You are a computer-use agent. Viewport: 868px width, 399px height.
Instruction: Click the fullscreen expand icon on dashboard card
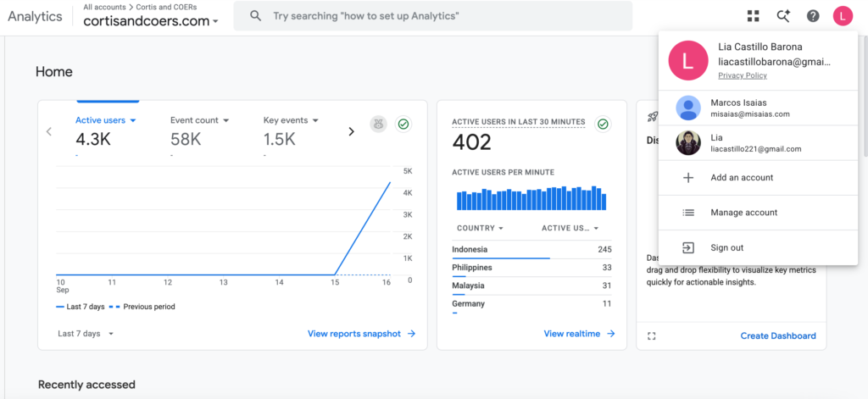652,336
